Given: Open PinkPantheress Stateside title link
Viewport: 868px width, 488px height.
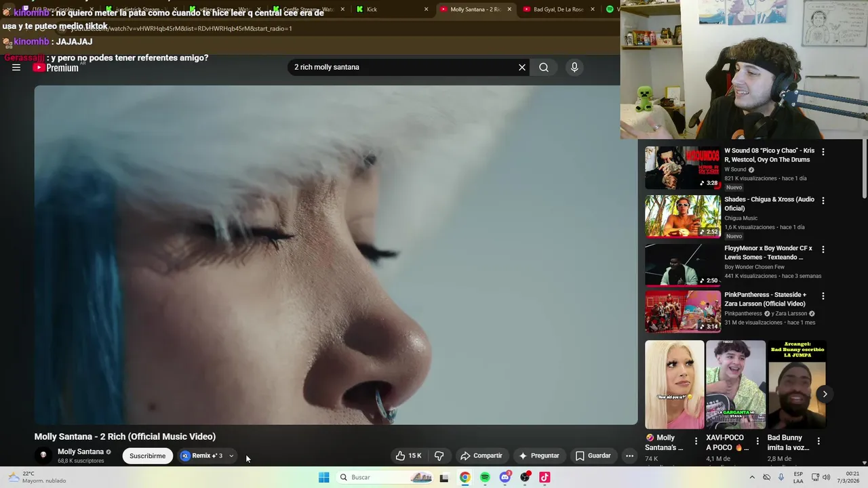Looking at the screenshot, I should pos(766,299).
